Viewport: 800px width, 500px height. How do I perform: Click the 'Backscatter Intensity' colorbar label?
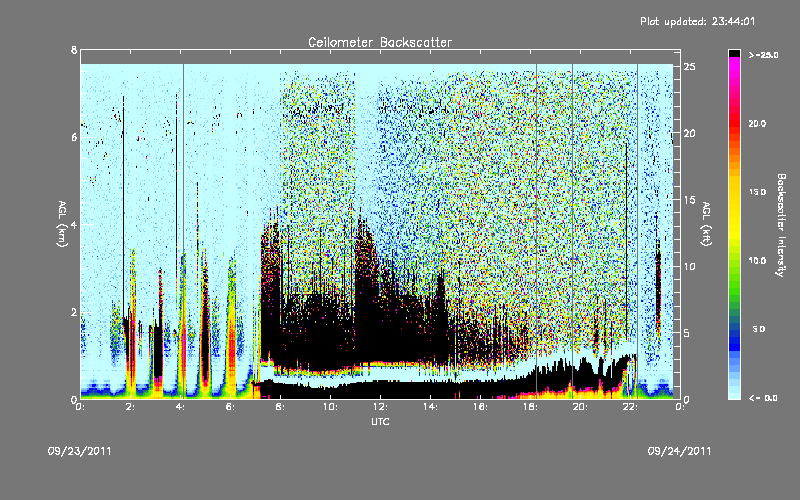click(781, 225)
